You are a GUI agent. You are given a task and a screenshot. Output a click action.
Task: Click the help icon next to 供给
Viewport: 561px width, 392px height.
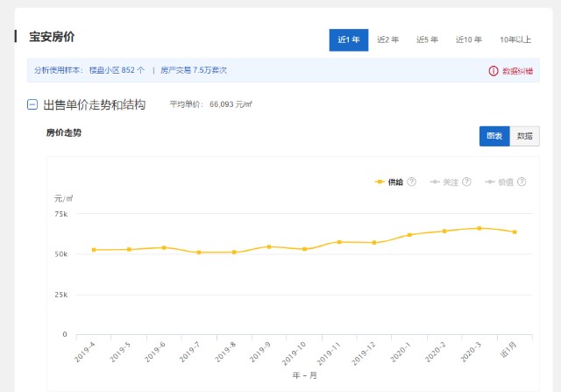pyautogui.click(x=411, y=182)
